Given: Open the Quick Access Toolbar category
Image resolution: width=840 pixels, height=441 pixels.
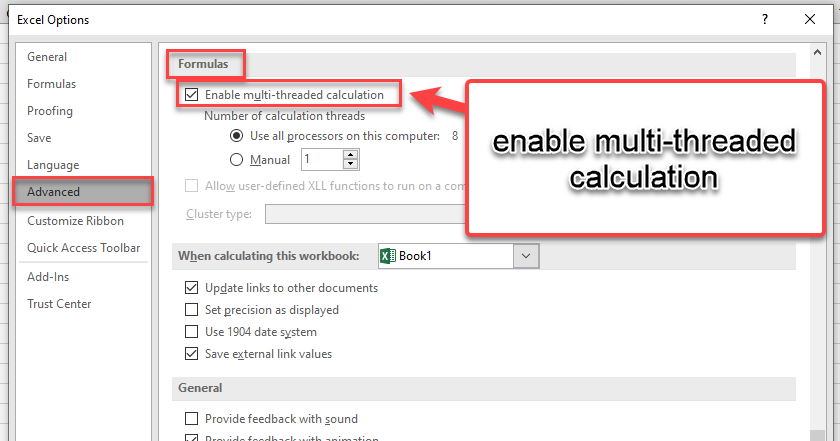Looking at the screenshot, I should pyautogui.click(x=84, y=248).
